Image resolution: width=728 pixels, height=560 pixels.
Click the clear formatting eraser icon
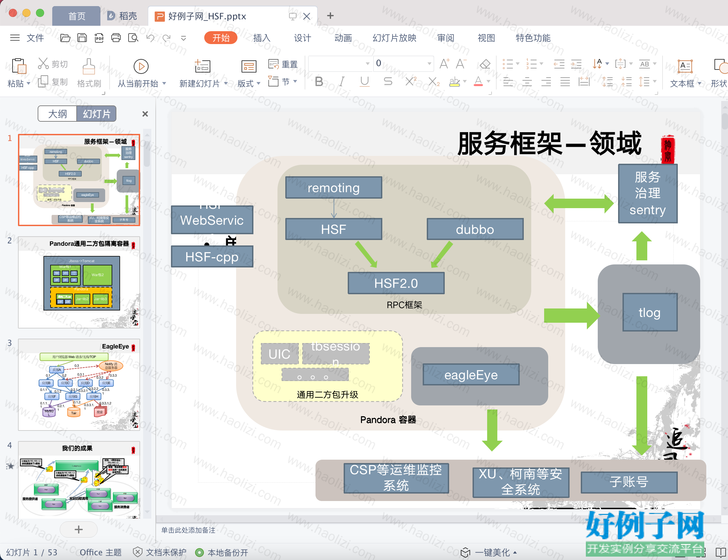coord(485,64)
